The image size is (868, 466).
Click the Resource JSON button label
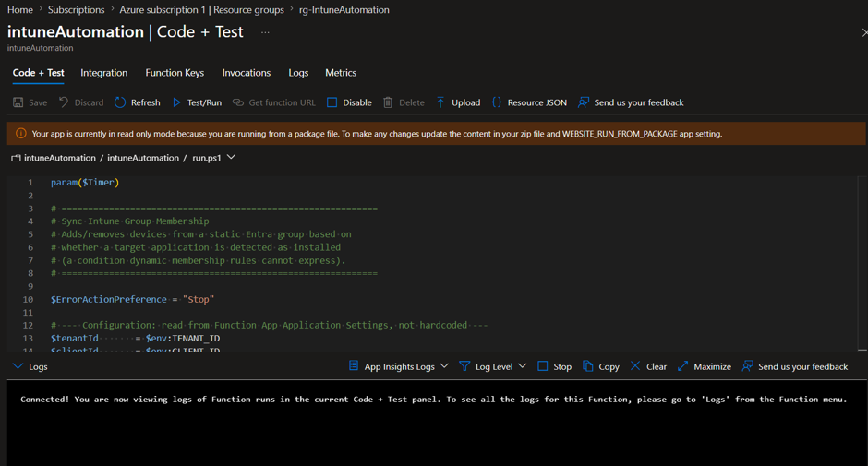coord(537,102)
